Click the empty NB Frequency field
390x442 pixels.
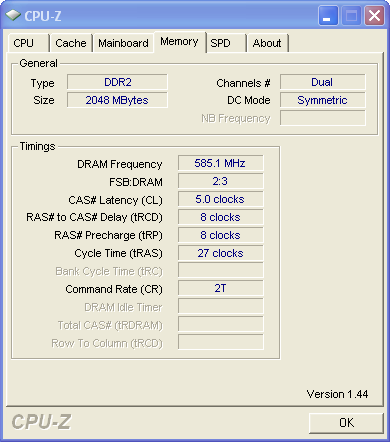click(x=322, y=118)
